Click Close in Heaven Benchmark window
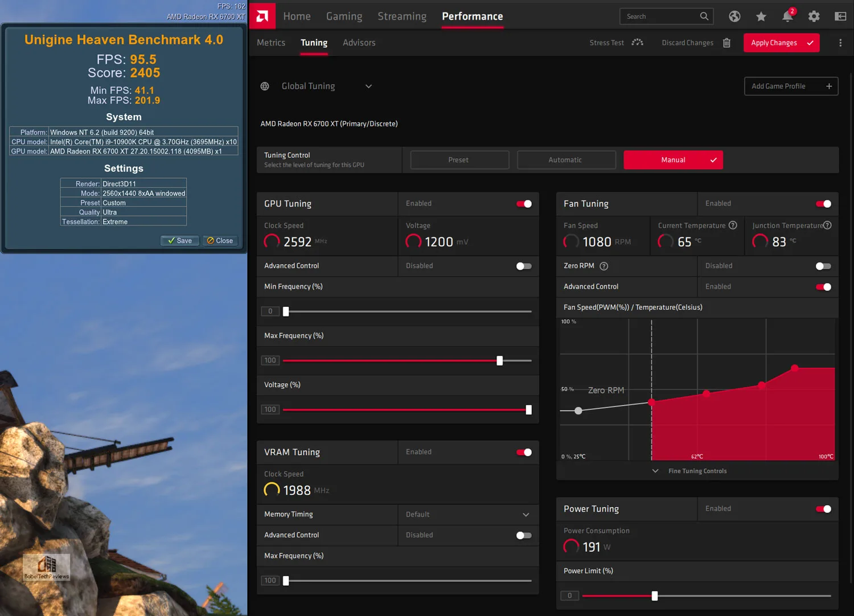 (220, 241)
